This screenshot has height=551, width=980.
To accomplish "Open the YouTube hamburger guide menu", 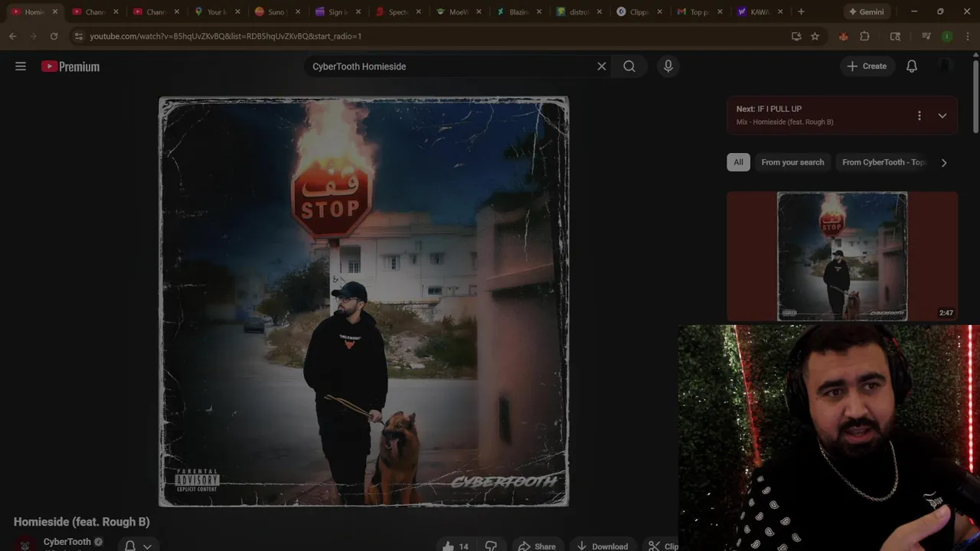I will [x=21, y=67].
